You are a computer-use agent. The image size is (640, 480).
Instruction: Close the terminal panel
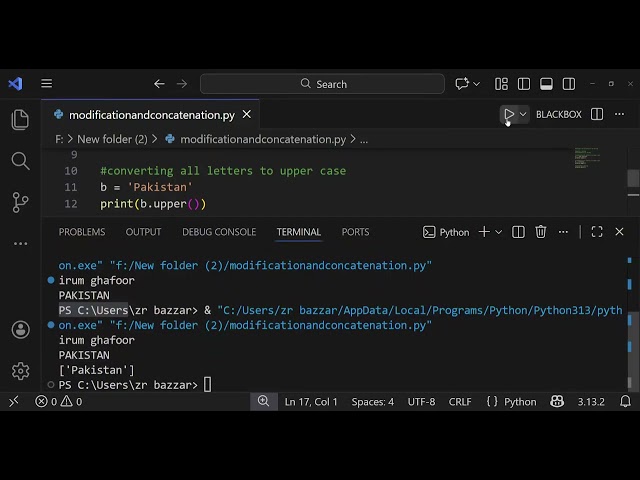(x=619, y=232)
